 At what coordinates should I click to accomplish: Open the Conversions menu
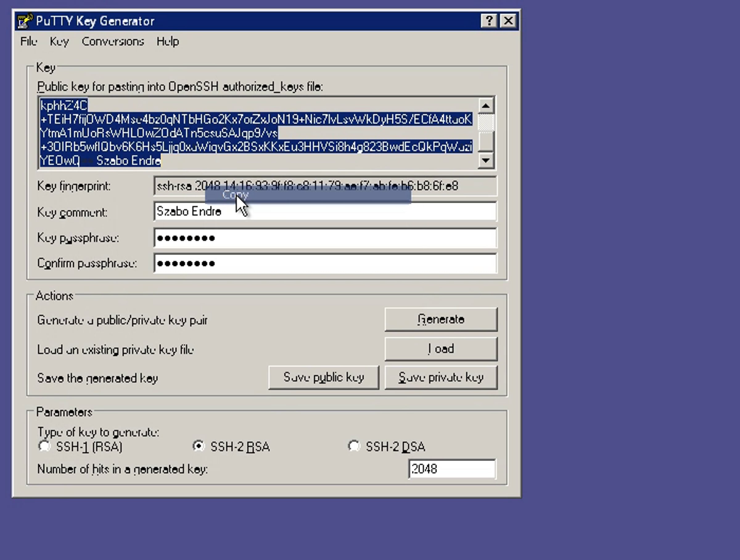pos(113,42)
